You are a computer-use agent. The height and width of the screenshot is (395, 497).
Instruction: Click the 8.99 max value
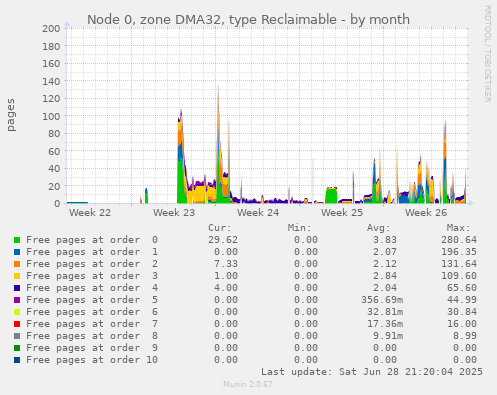pyautogui.click(x=465, y=336)
